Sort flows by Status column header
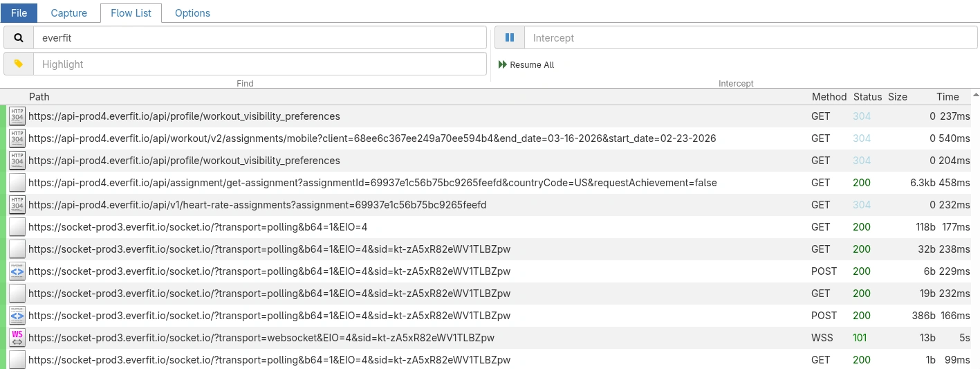The width and height of the screenshot is (980, 369). [x=867, y=97]
